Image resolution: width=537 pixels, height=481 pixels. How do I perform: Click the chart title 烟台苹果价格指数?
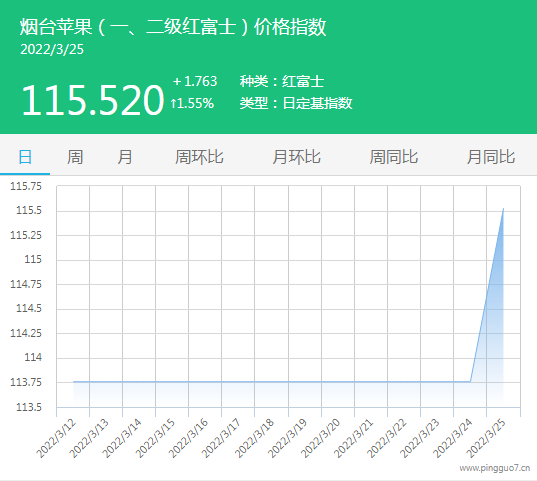click(x=173, y=27)
